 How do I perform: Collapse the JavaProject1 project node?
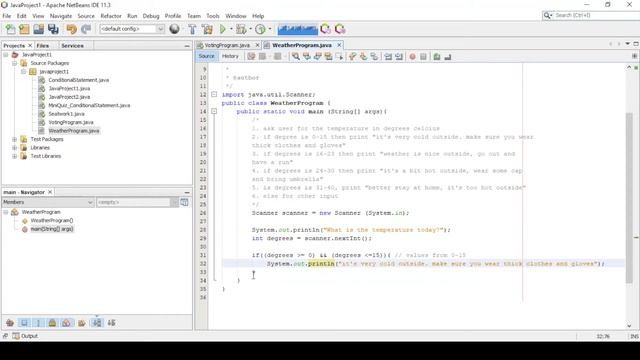(x=6, y=55)
